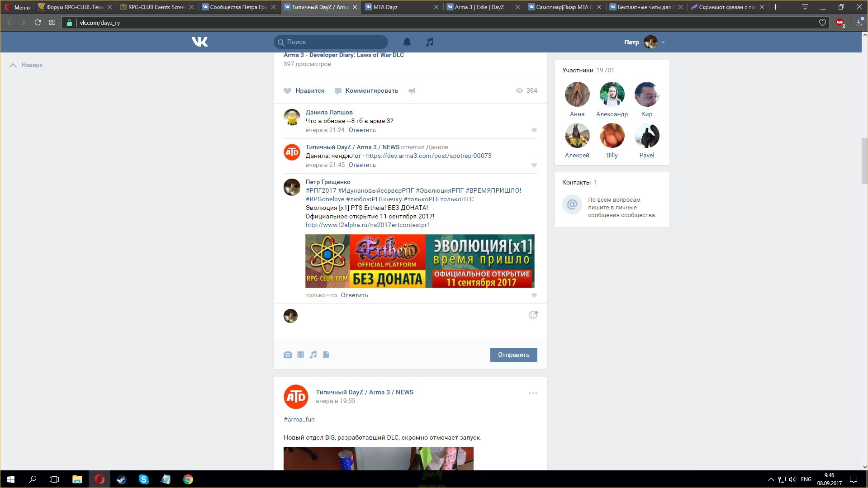Click the VK logo in header

[x=199, y=42]
